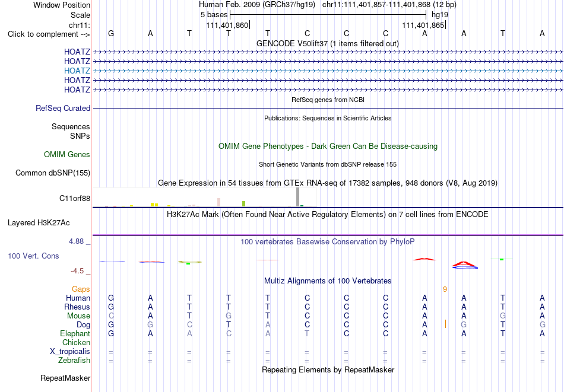This screenshot has height=392, width=564.
Task: Click the green bar in GTEx expression chart
Action: click(243, 204)
